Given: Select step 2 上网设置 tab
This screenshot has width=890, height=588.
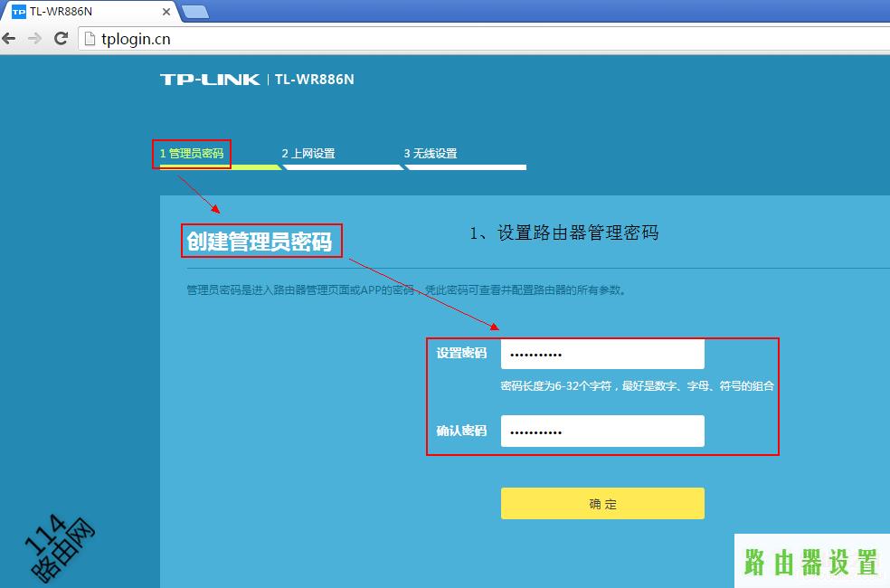Looking at the screenshot, I should pyautogui.click(x=308, y=153).
